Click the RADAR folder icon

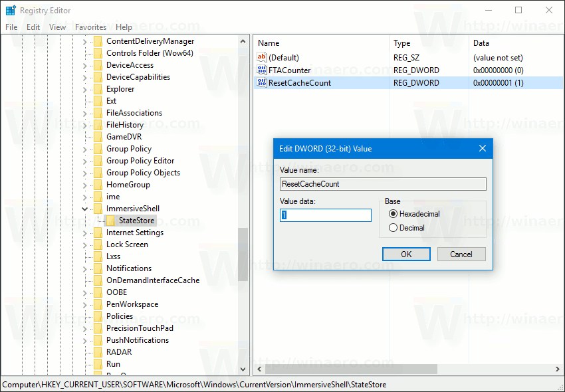tap(98, 352)
